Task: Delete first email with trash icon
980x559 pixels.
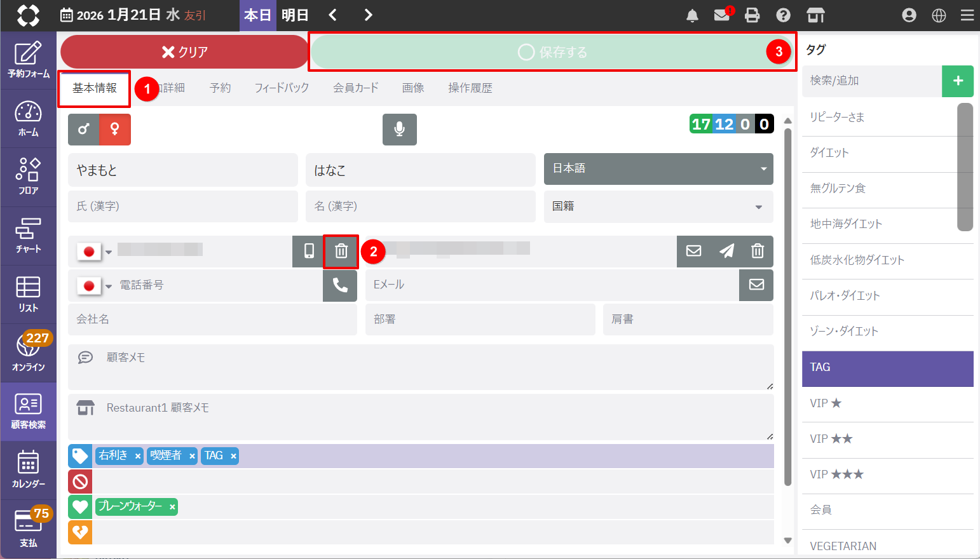Action: pyautogui.click(x=758, y=251)
